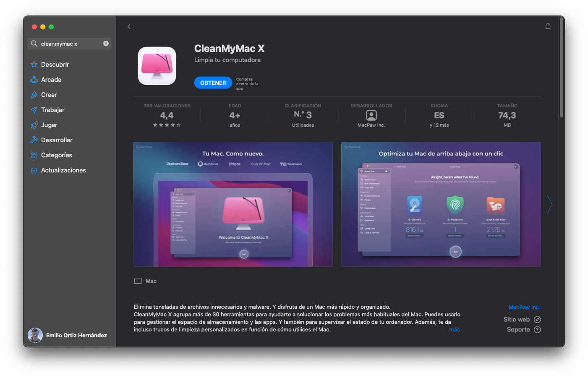Open MacPaw Inc. developer link
The width and height of the screenshot is (588, 378).
(524, 308)
